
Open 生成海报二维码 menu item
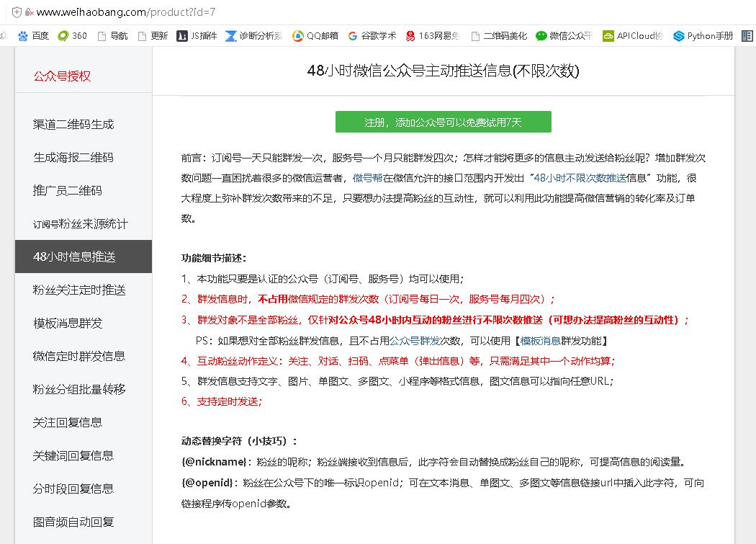pyautogui.click(x=73, y=157)
